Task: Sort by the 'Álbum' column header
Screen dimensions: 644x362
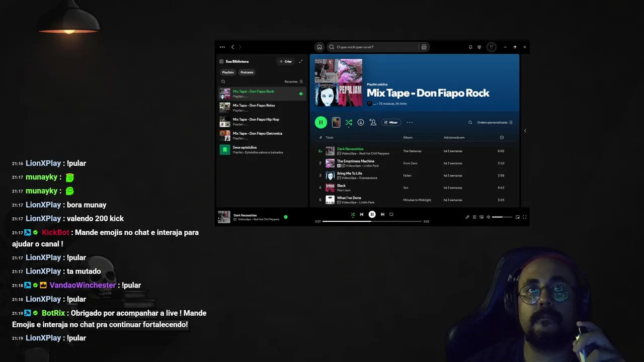Action: click(408, 137)
